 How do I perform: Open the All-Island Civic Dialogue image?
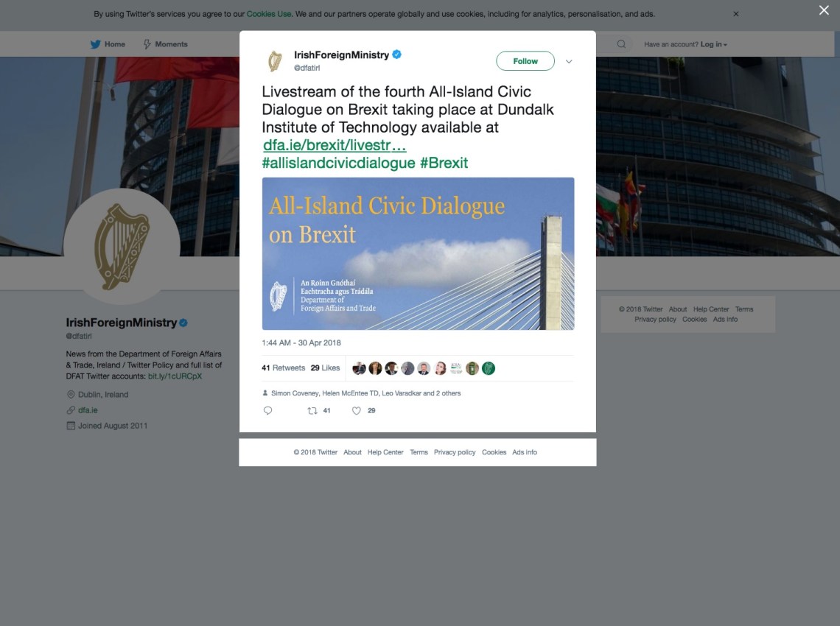click(x=418, y=253)
